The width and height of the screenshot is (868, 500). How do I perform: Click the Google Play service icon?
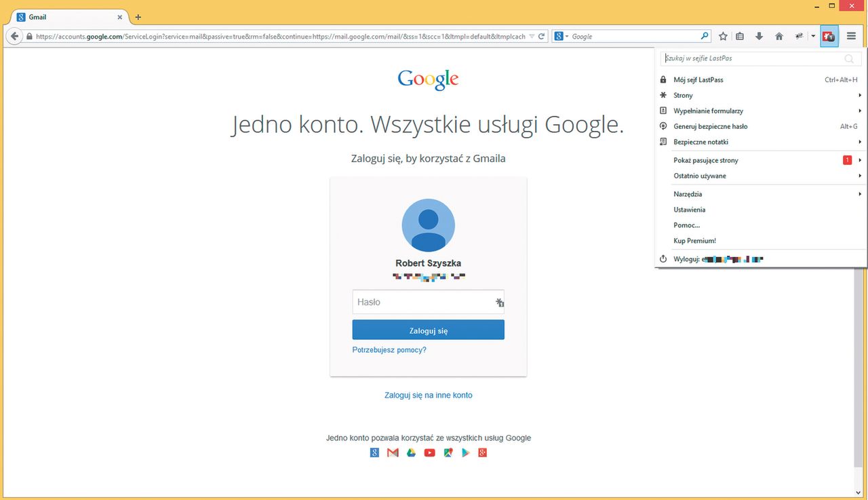pos(465,453)
